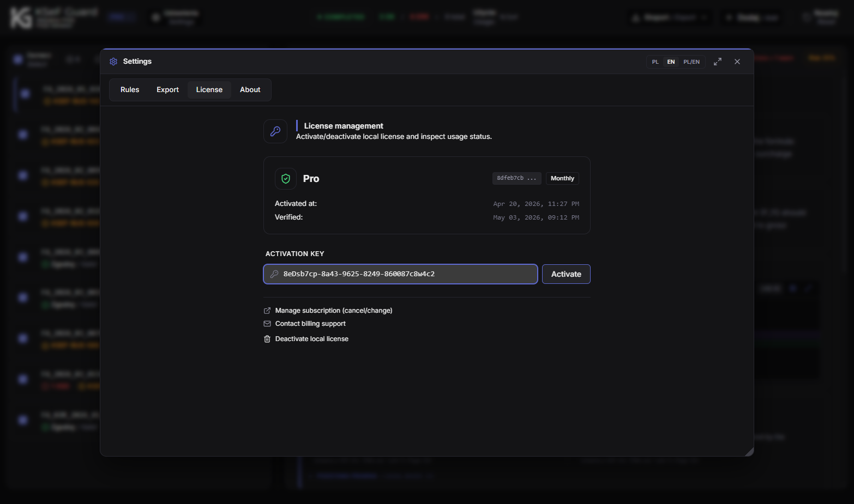Click the Verified date value

click(536, 217)
